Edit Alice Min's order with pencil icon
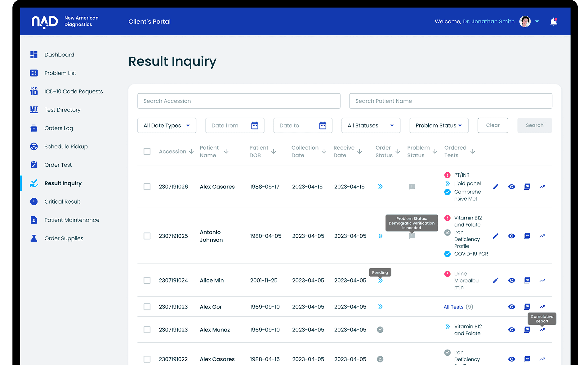This screenshot has height=365, width=588. pos(496,280)
